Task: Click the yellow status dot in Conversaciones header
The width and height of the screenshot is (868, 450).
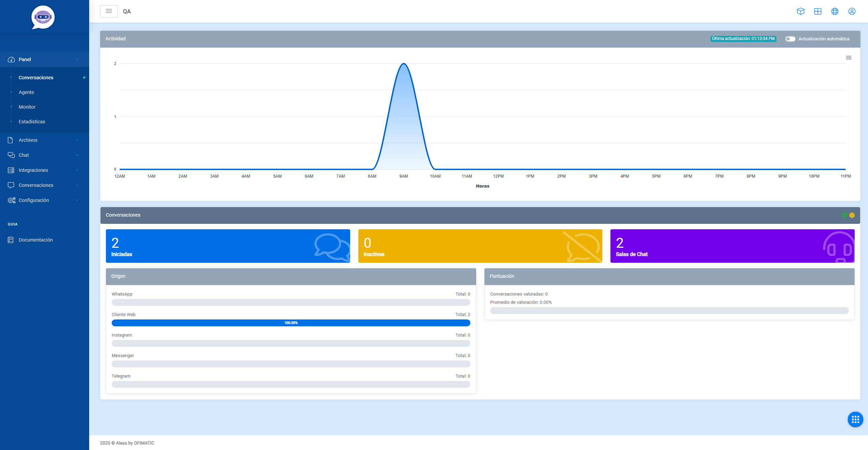Action: click(852, 215)
